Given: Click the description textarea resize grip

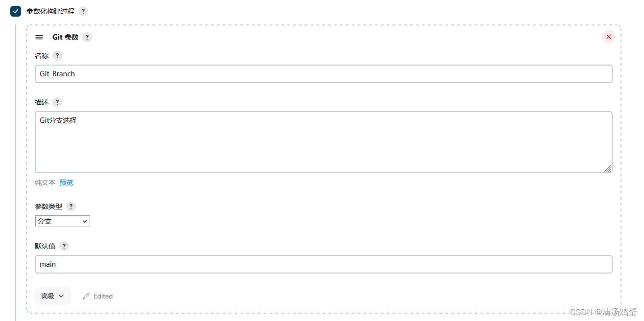Looking at the screenshot, I should [x=608, y=168].
